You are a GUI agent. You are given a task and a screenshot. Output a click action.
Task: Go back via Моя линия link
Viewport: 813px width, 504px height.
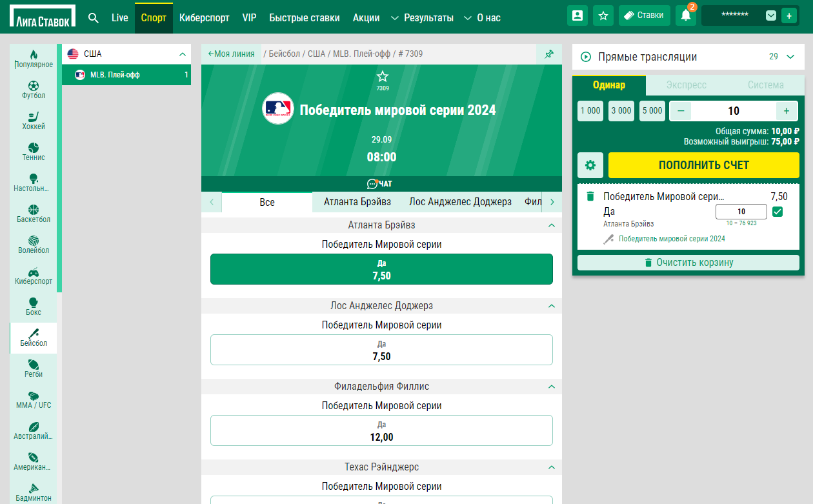231,54
